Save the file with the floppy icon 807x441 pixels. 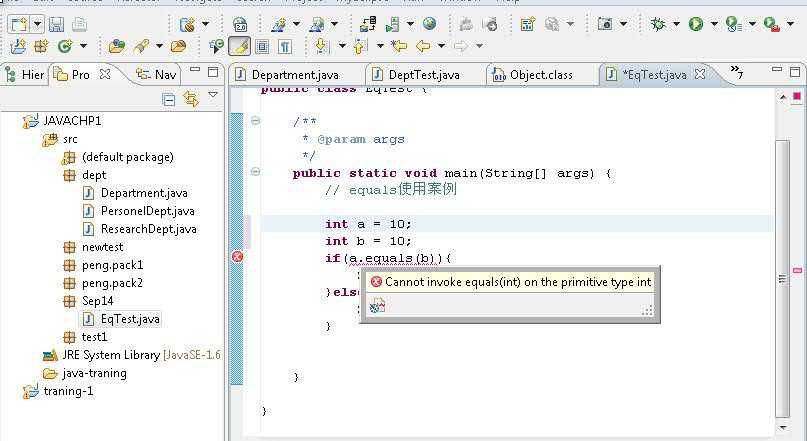click(56, 24)
